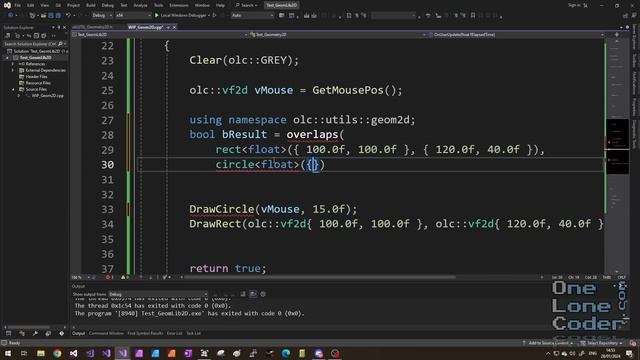Open the Edit menu
This screenshot has width=640, height=360.
click(x=31, y=5)
